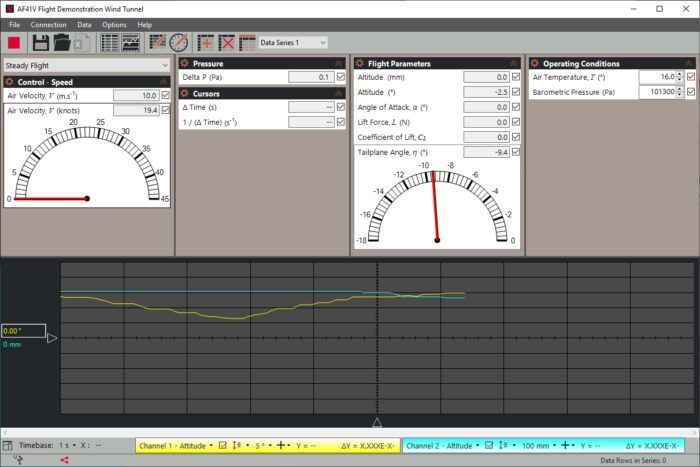
Task: Click Channel 2 vertical autoscale icon
Action: 504,445
